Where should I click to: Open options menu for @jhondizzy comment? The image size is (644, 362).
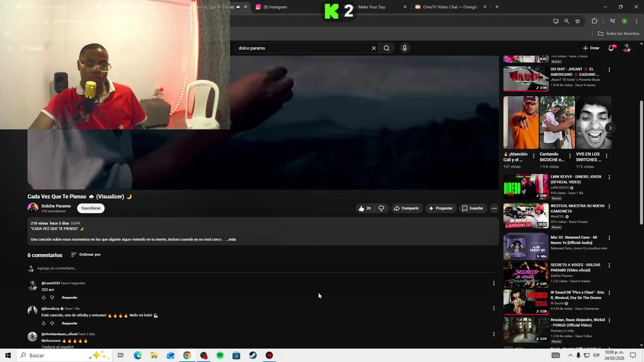point(494,309)
